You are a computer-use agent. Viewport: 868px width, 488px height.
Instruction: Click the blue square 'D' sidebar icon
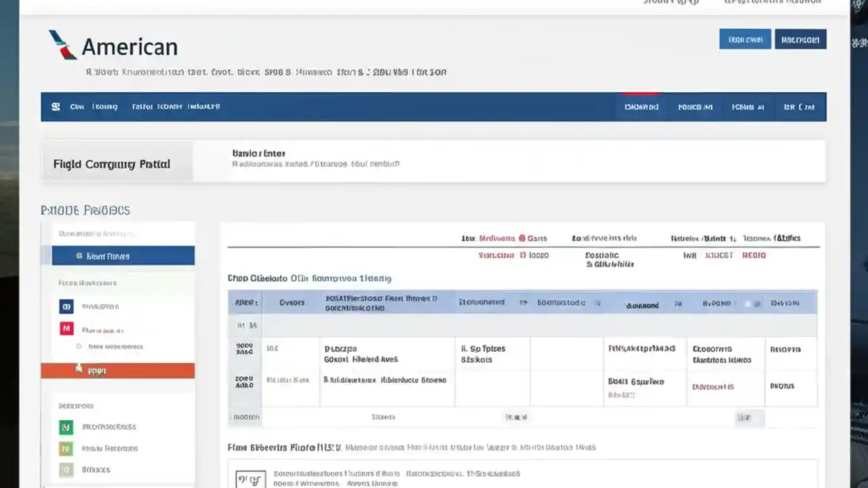click(x=66, y=306)
